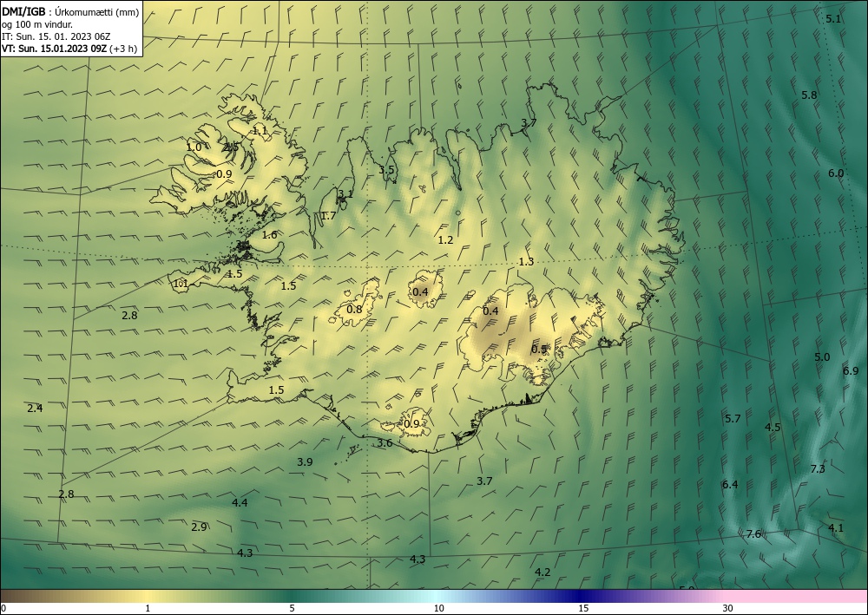
Task: Click the 3.5 value on the map
Action: pyautogui.click(x=386, y=170)
